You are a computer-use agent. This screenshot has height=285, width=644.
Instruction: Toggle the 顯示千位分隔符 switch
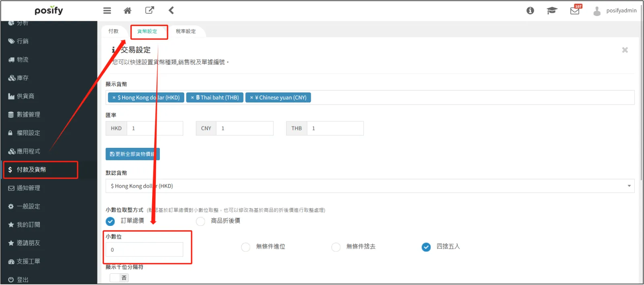click(119, 278)
